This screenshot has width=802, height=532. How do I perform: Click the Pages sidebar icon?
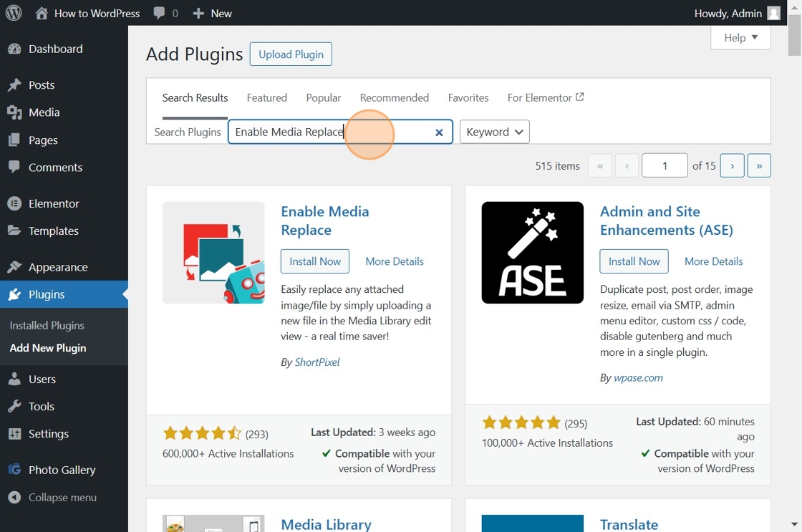point(14,140)
